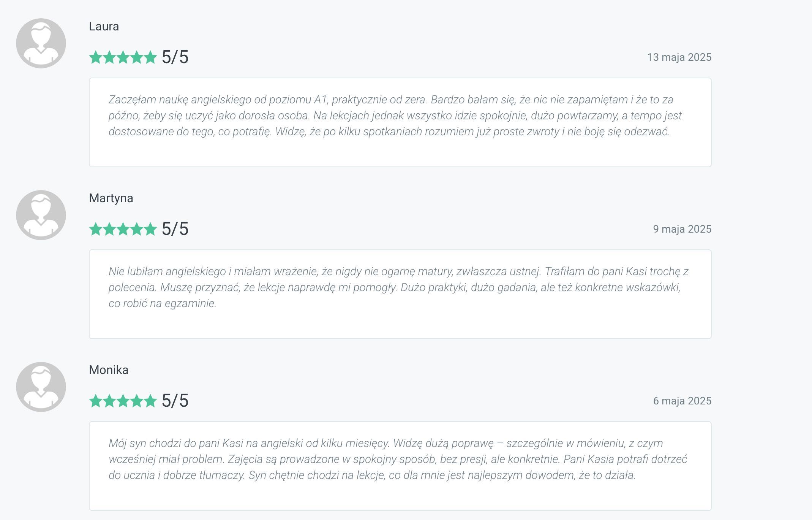Viewport: 812px width, 520px height.
Task: Click Monika's review text about her son
Action: (x=398, y=459)
